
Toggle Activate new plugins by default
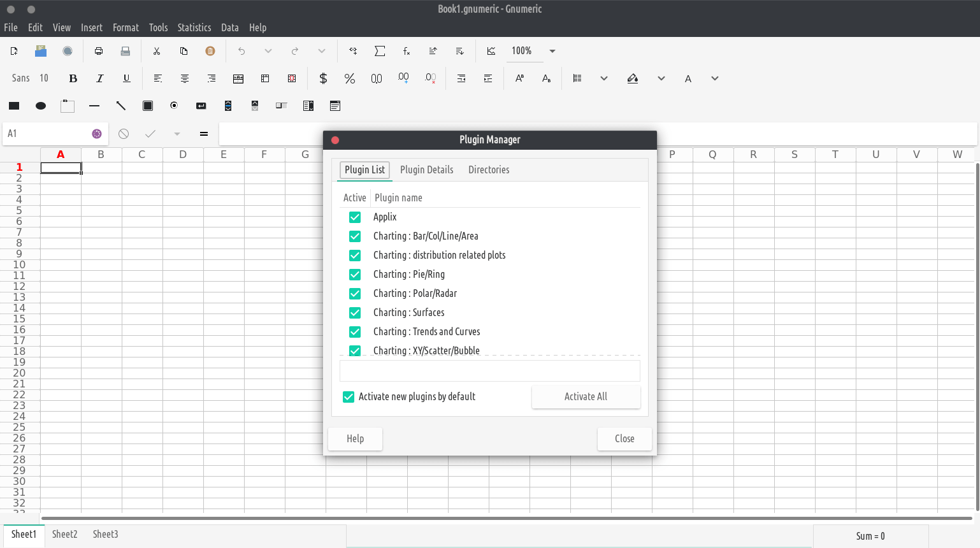pyautogui.click(x=349, y=397)
